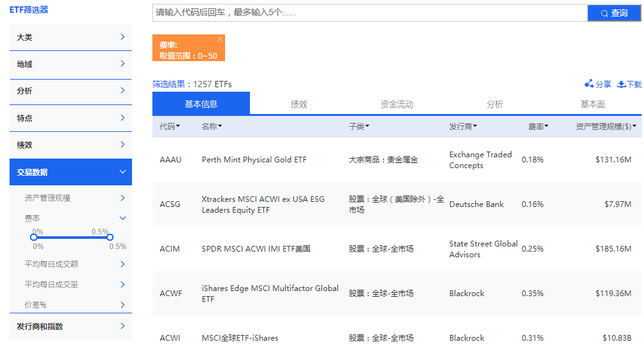Expand the 绩效 sidebar filter category
The height and width of the screenshot is (349, 644).
pos(71,145)
